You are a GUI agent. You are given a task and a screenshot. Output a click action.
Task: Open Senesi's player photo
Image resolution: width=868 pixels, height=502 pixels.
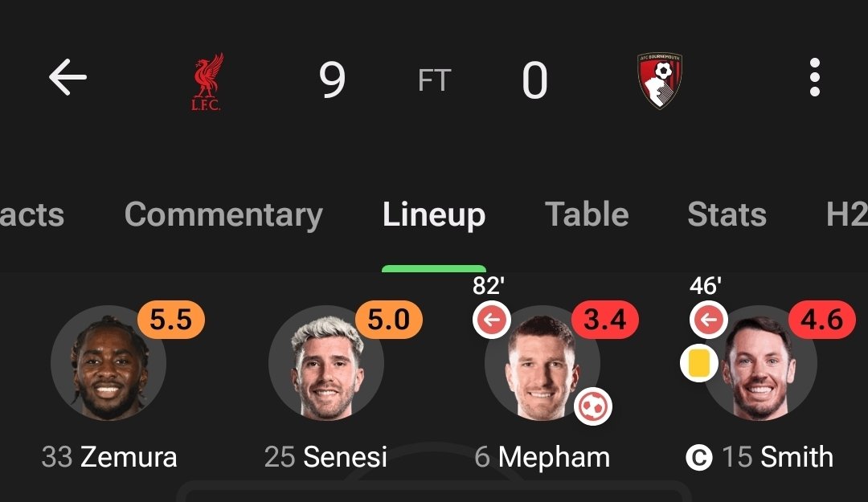click(x=326, y=363)
